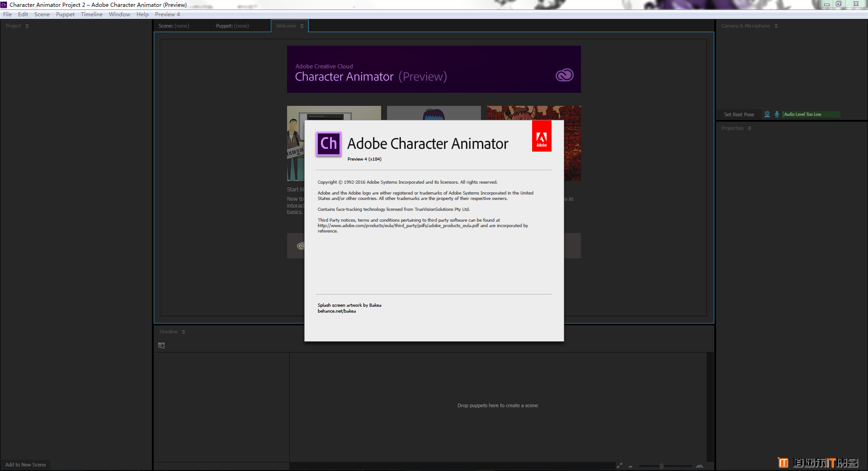Viewport: 868px width, 471px height.
Task: Click the Creative Cloud logo in banner
Action: [564, 75]
